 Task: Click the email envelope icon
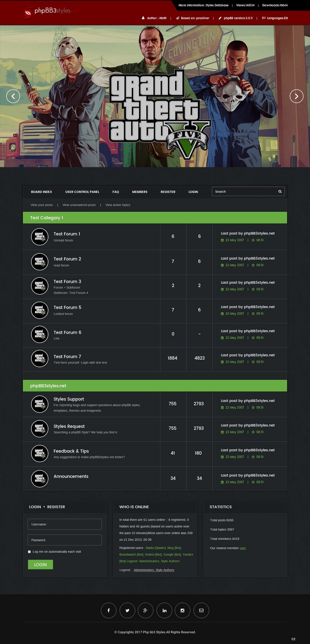[201, 610]
